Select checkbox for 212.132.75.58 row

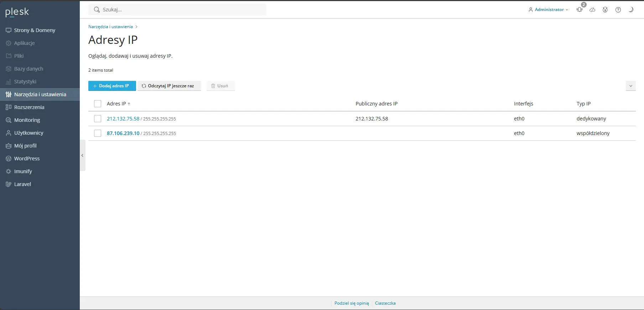tap(98, 119)
